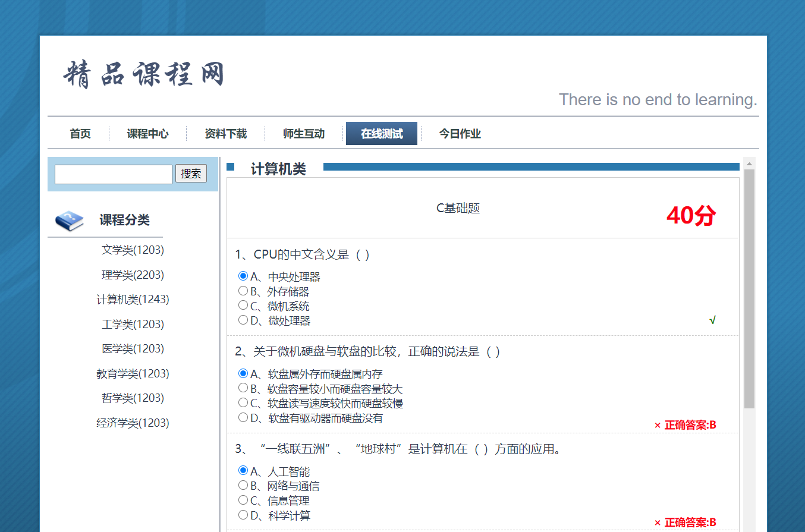Viewport: 805px width, 532px height.
Task: Switch to the 在线测试 tab
Action: coord(381,133)
